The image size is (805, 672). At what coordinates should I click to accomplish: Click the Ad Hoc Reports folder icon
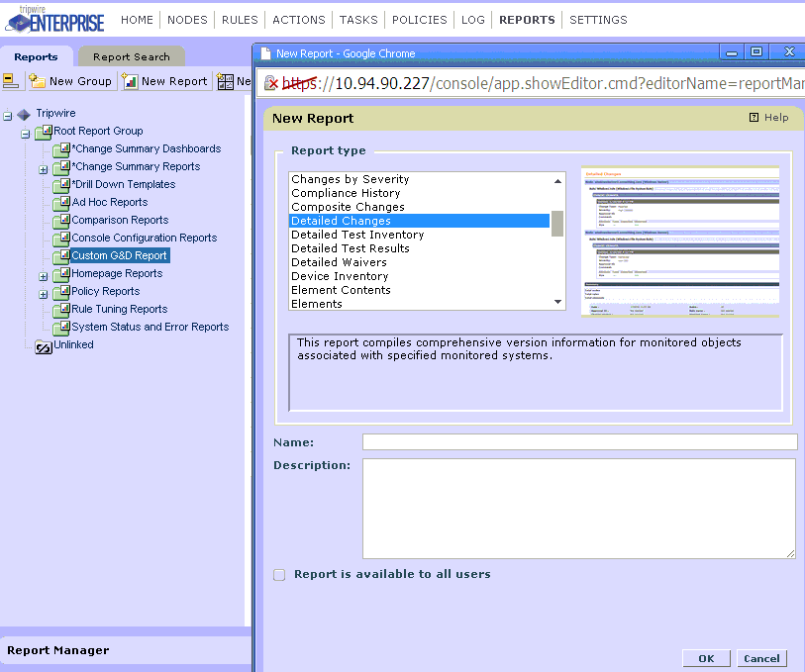click(60, 203)
